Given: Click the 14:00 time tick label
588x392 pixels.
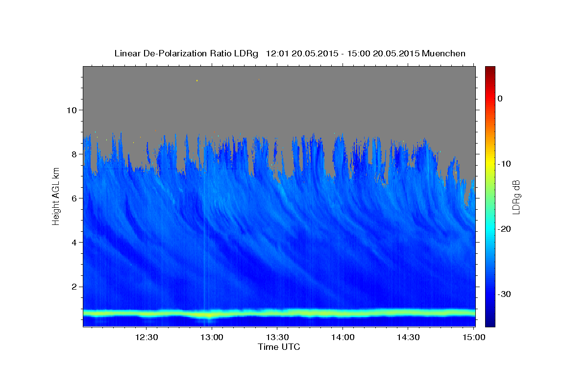Looking at the screenshot, I should tap(343, 337).
